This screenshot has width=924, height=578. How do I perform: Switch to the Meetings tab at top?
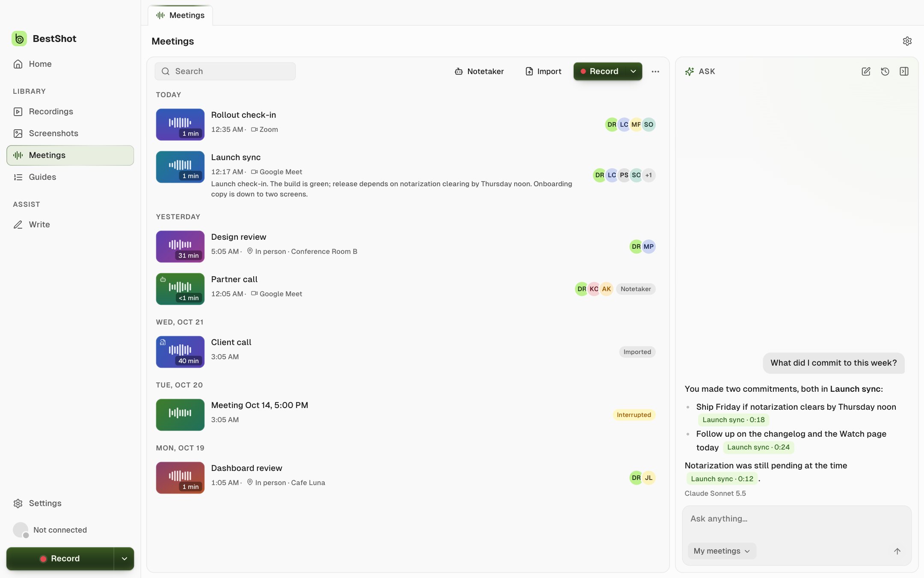[180, 15]
